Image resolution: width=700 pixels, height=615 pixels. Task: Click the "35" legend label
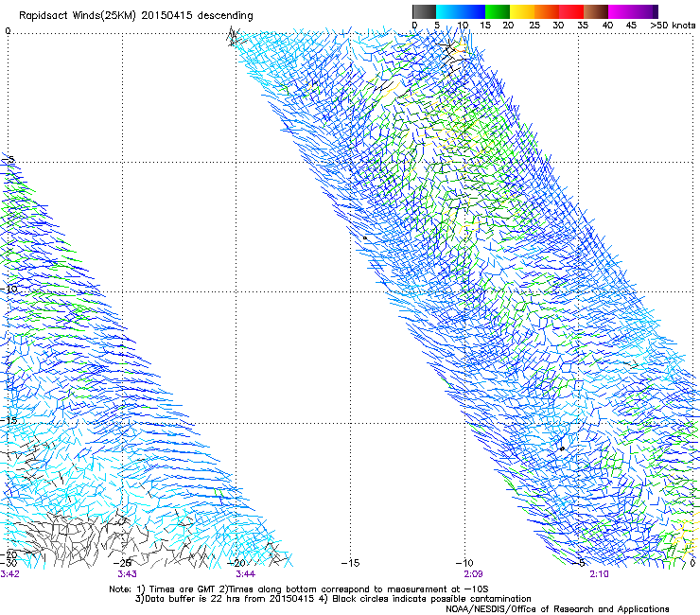tap(583, 26)
